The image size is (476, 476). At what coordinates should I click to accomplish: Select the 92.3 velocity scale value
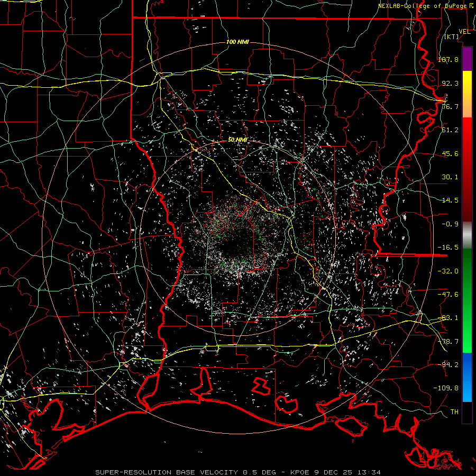(x=450, y=83)
